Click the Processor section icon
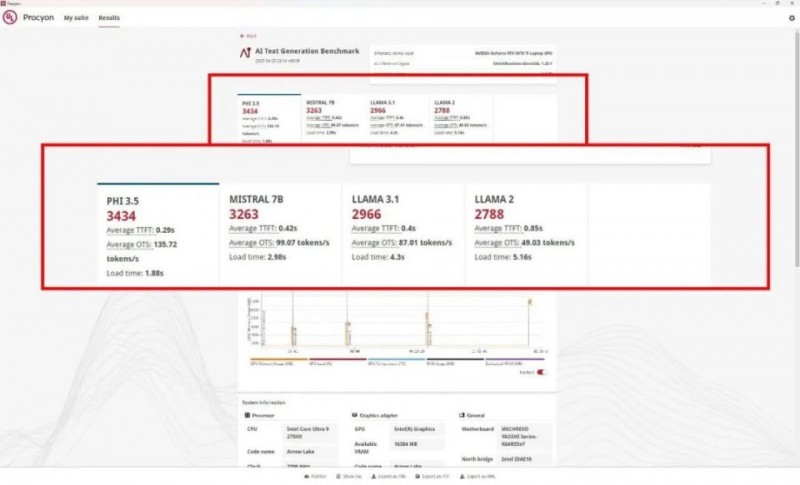Image resolution: width=800 pixels, height=485 pixels. 246,413
